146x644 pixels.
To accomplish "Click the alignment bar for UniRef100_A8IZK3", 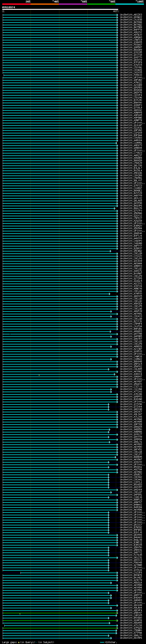I will [x=60, y=15].
